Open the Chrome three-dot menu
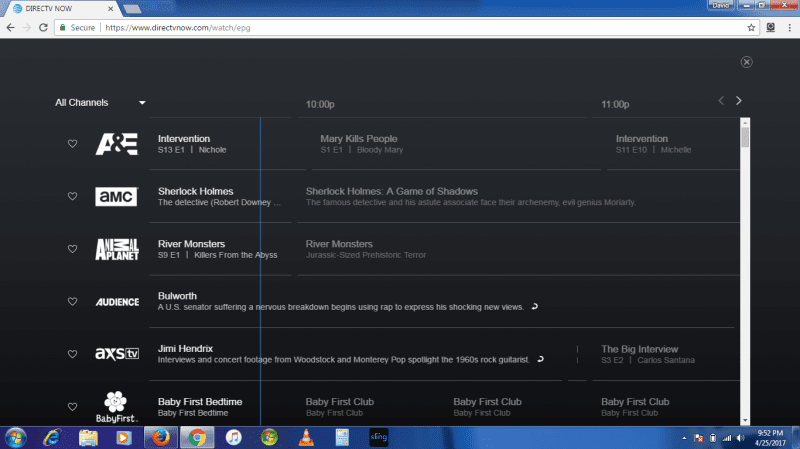The width and height of the screenshot is (800, 449). (789, 28)
